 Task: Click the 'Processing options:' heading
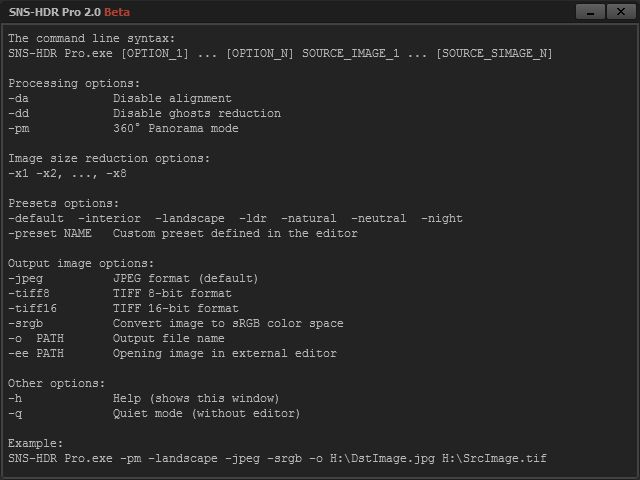(x=74, y=83)
